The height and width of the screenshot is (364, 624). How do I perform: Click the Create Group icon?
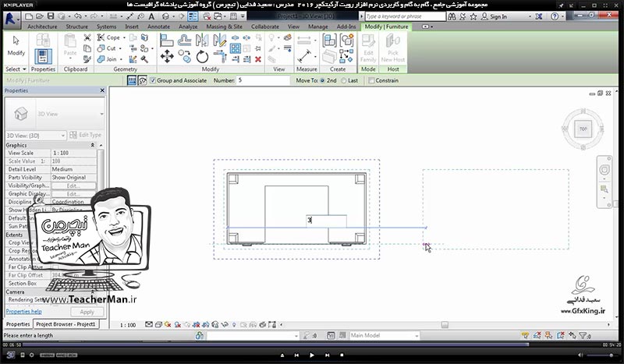pos(346,41)
